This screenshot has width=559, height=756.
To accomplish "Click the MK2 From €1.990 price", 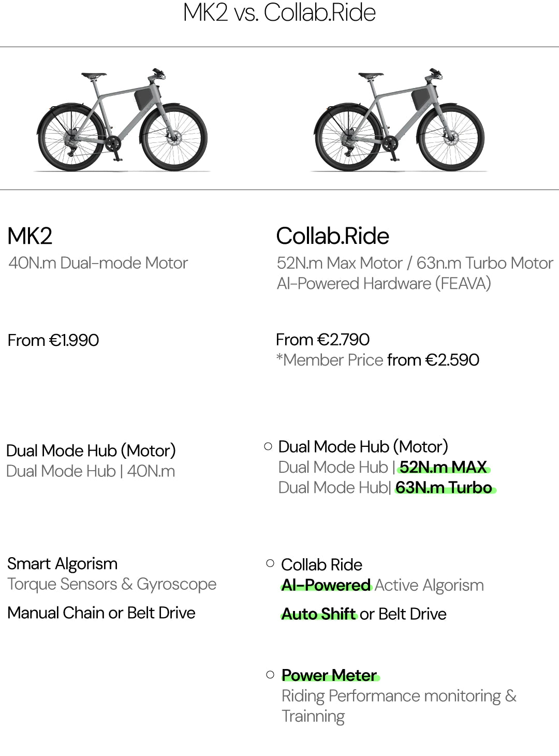I will click(x=53, y=340).
